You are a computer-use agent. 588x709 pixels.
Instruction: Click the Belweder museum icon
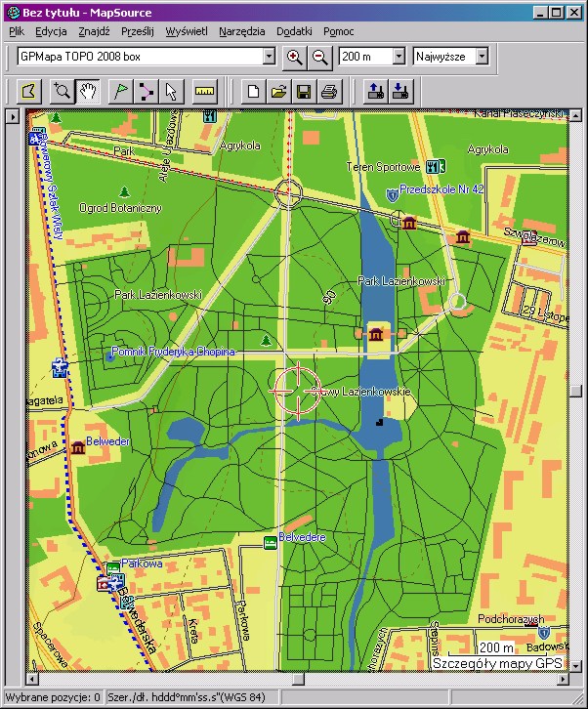pyautogui.click(x=78, y=447)
